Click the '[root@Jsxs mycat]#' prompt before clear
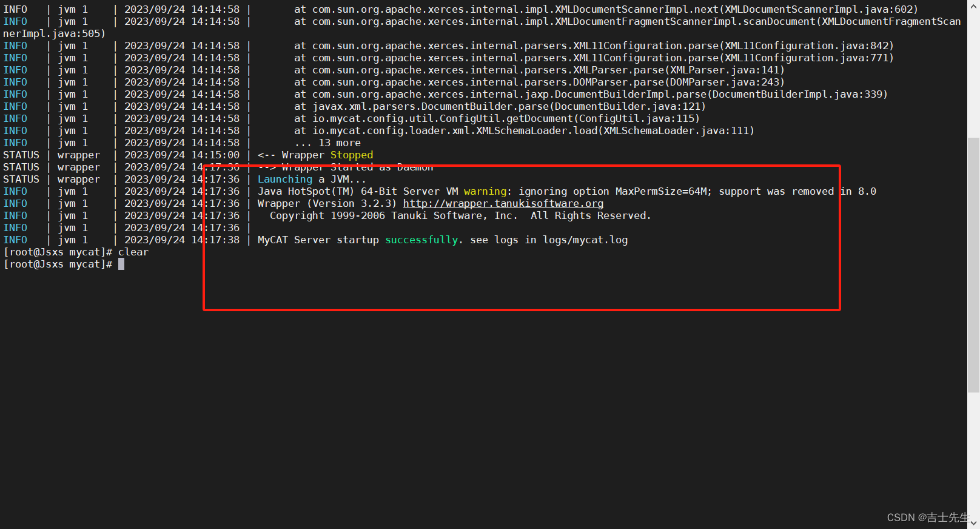This screenshot has width=980, height=529. coord(58,252)
